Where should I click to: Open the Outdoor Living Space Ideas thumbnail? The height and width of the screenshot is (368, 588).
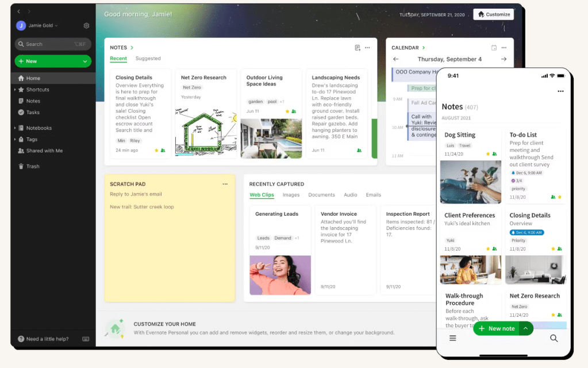click(271, 139)
